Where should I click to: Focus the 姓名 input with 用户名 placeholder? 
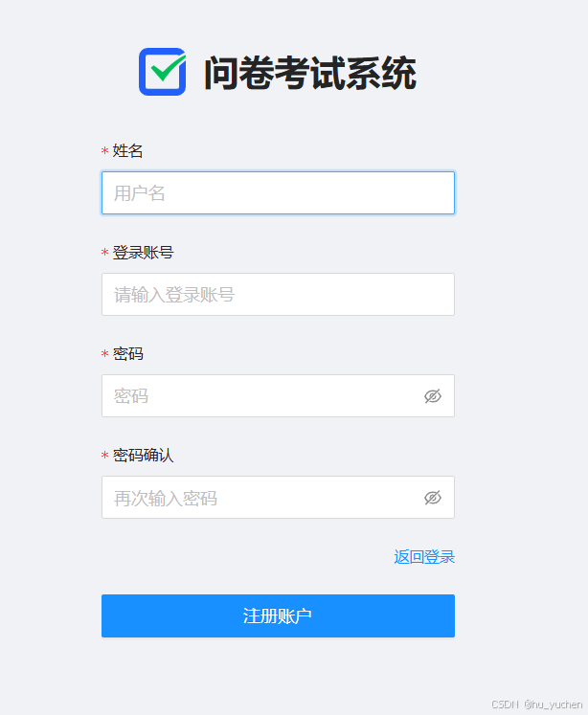(278, 193)
